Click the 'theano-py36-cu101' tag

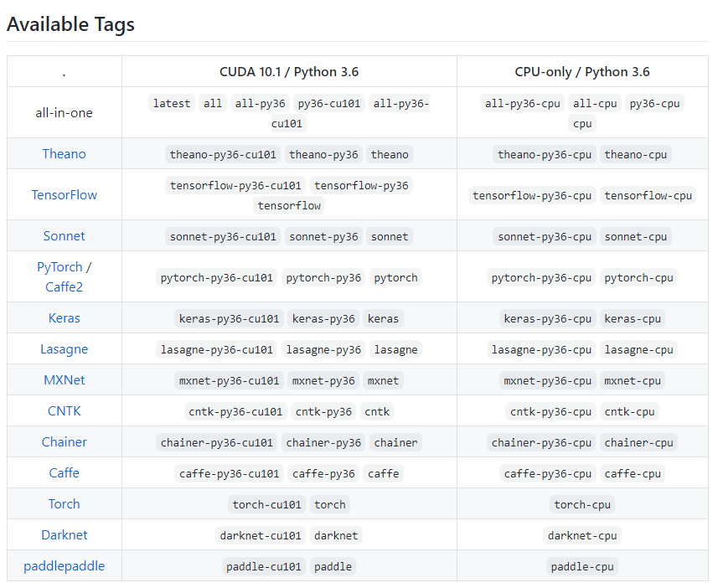[223, 154]
